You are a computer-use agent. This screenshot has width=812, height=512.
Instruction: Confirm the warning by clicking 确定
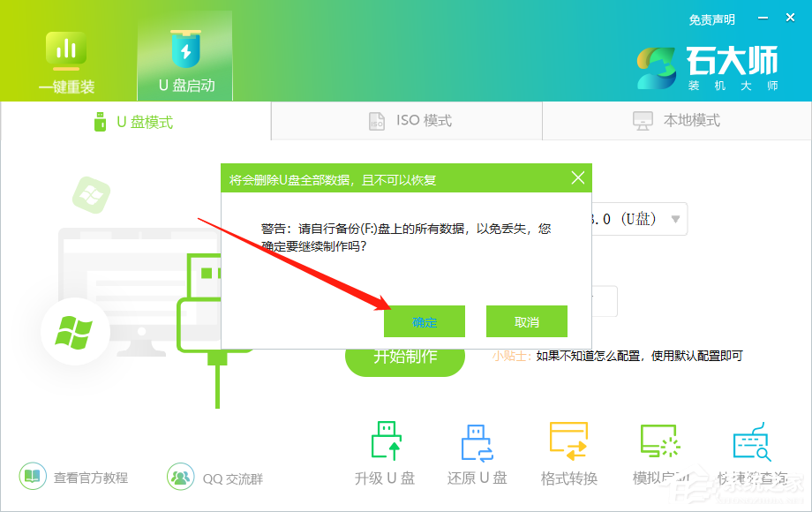424,321
